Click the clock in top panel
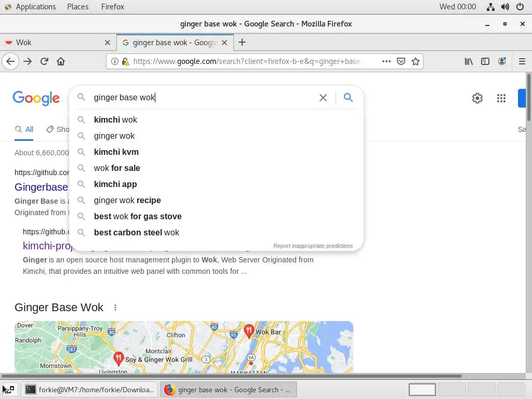The height and width of the screenshot is (399, 532). point(457,7)
